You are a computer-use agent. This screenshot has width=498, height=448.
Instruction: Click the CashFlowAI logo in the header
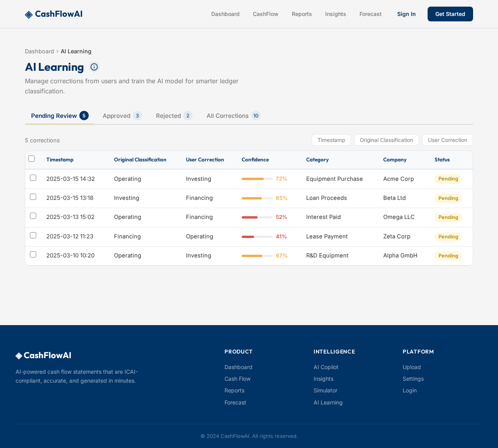pos(54,14)
